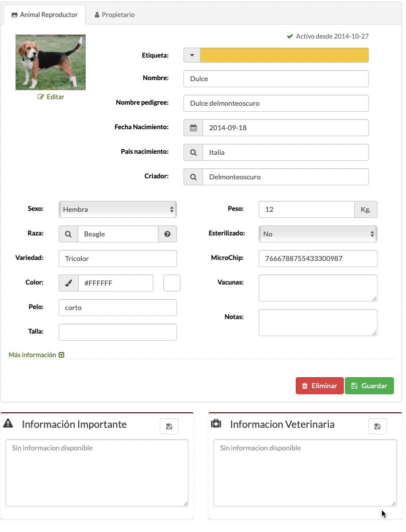Switch to the Propietario tab
The width and height of the screenshot is (406, 532).
coord(115,15)
